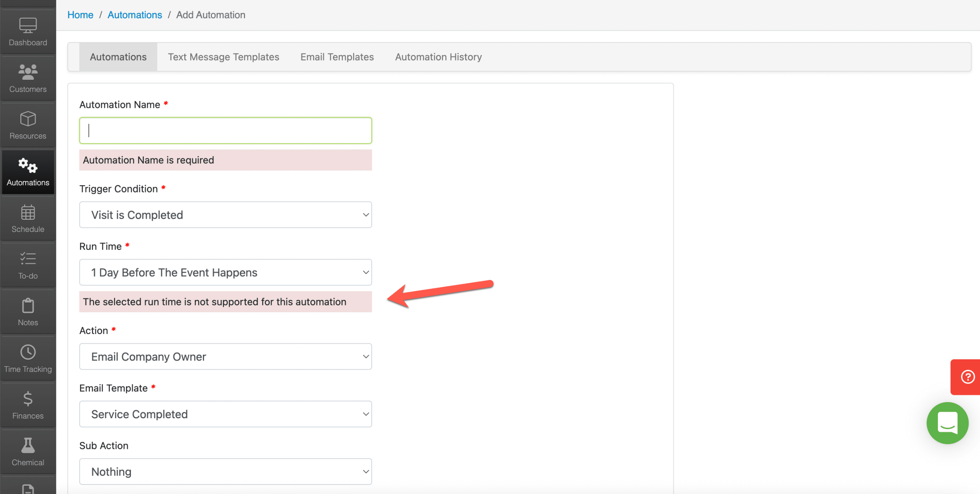Open the Dashboard section

pos(28,32)
